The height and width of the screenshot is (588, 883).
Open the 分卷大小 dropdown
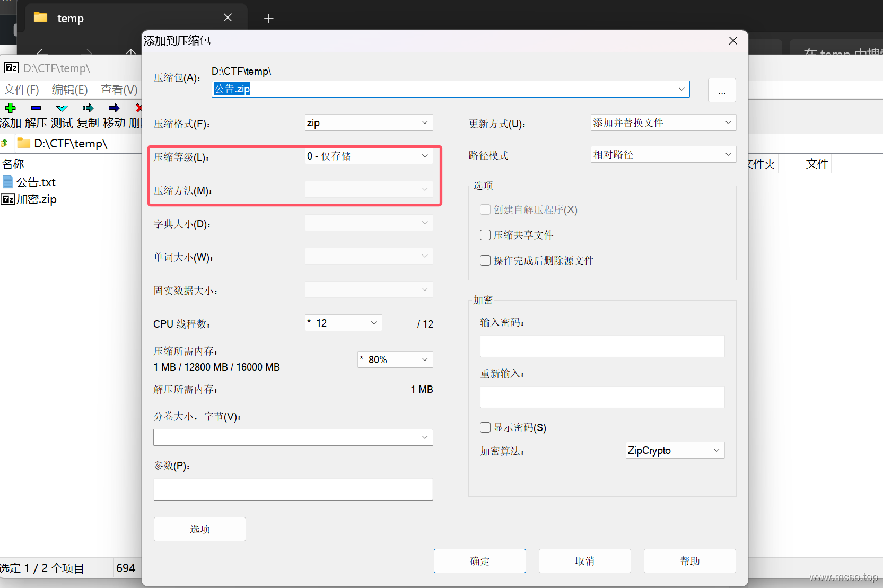pos(293,437)
